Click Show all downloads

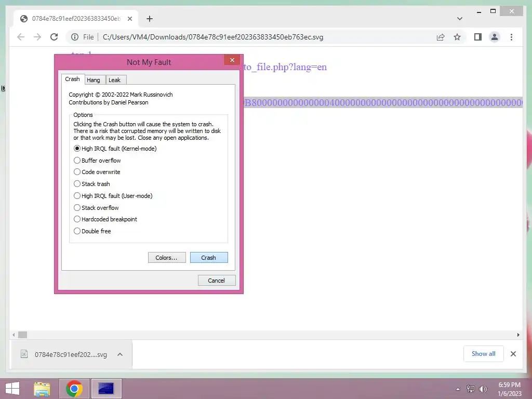tap(484, 354)
